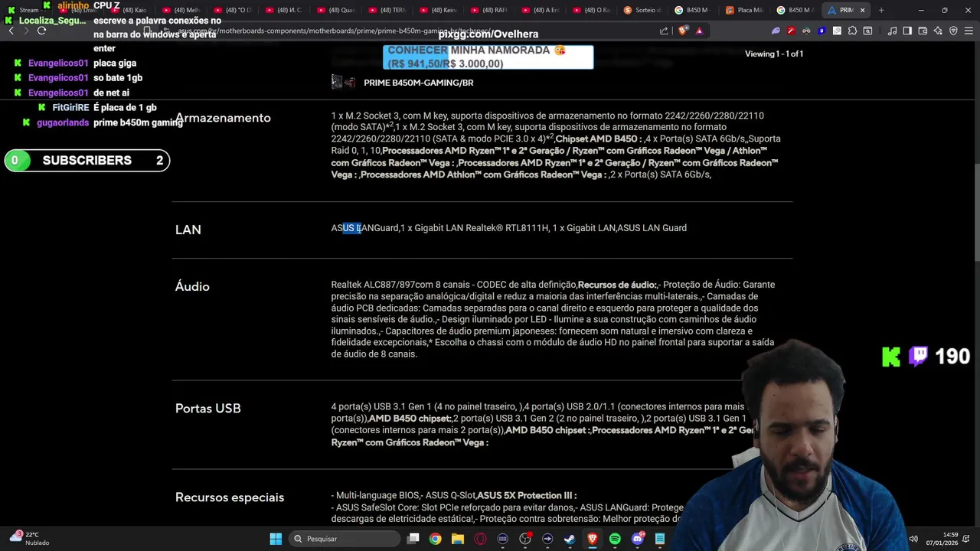Image resolution: width=980 pixels, height=551 pixels.
Task: Open Google Chrome from the taskbar
Action: (x=435, y=539)
